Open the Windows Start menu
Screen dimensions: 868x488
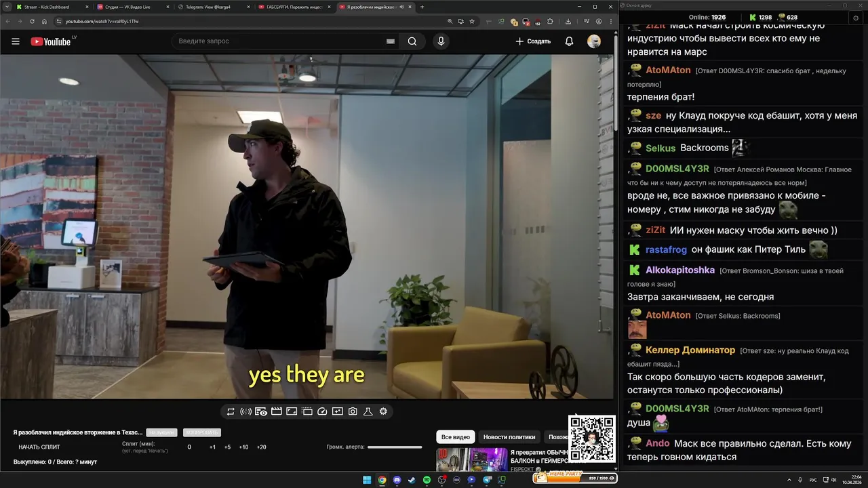tap(367, 480)
